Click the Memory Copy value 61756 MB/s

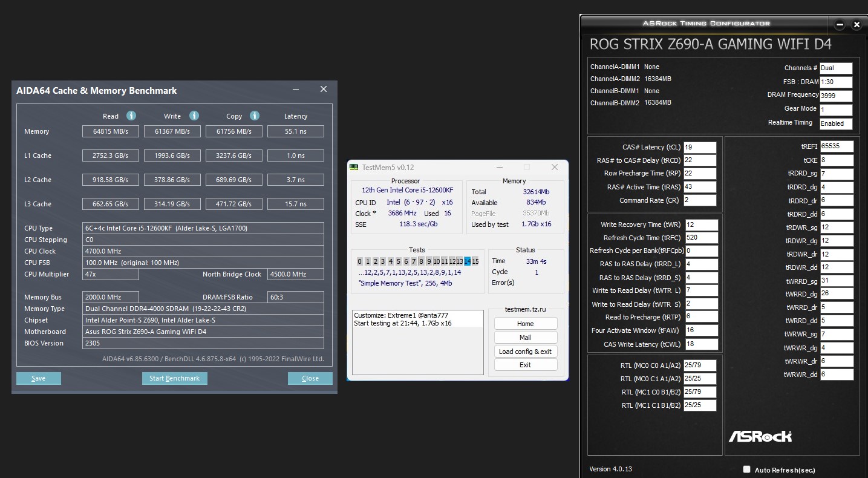click(234, 131)
